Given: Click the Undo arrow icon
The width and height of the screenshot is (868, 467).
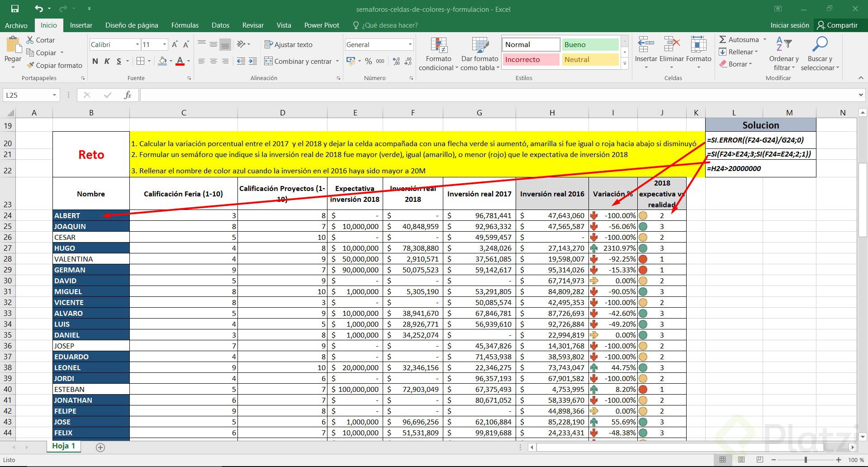Looking at the screenshot, I should pos(39,9).
